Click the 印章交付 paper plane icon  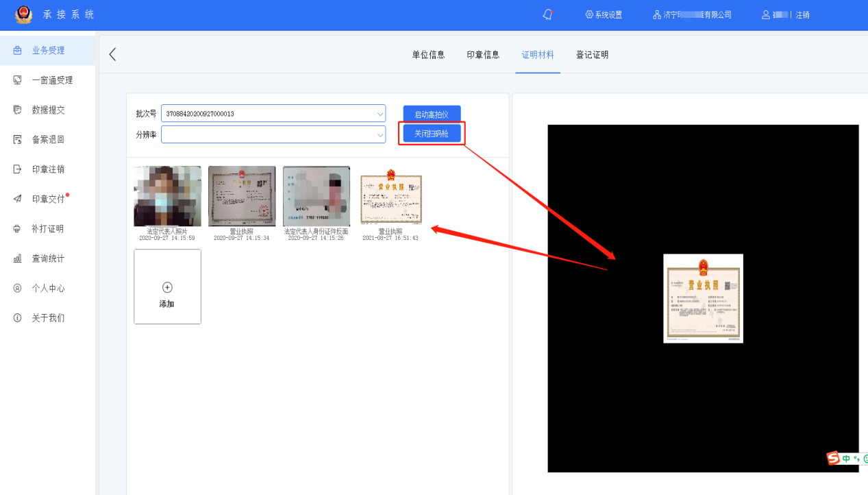[18, 199]
